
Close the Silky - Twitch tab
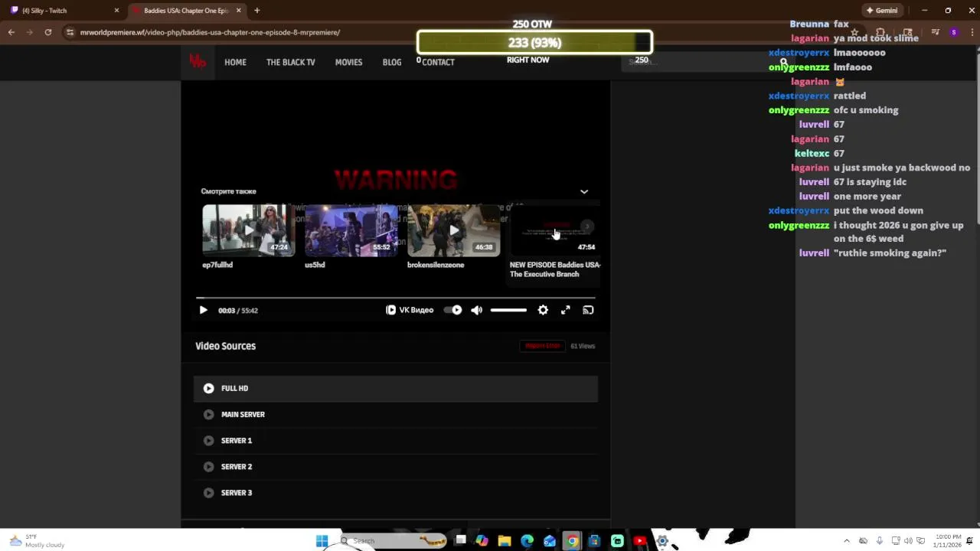(116, 11)
